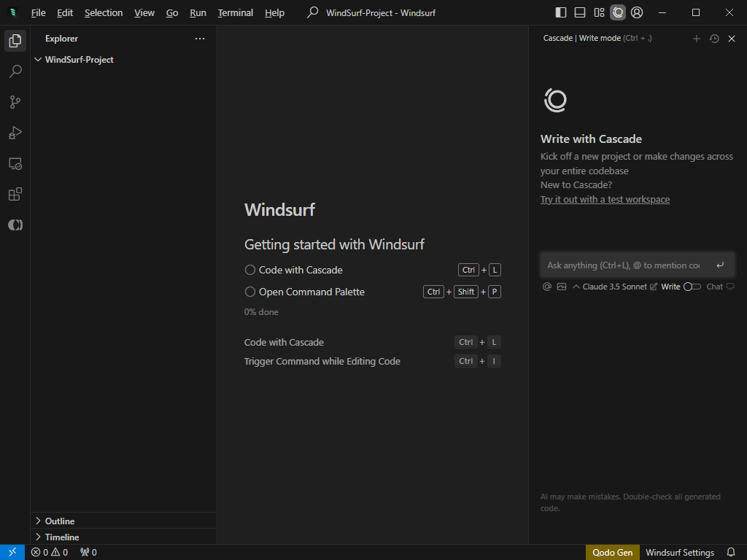Click the 0% done progress text
The width and height of the screenshot is (747, 560).
(x=261, y=312)
